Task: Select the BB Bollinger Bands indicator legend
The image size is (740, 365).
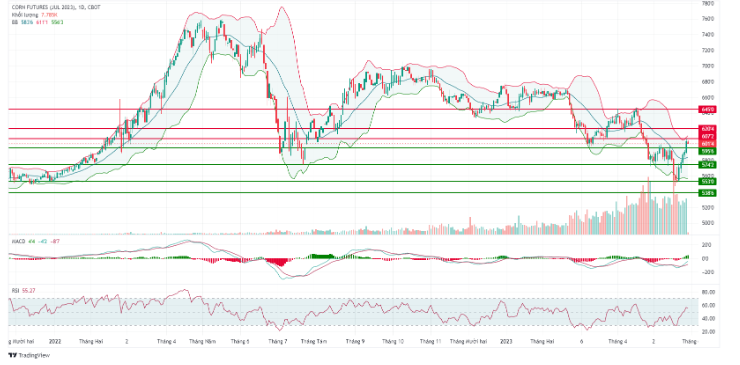Action: 38,22
